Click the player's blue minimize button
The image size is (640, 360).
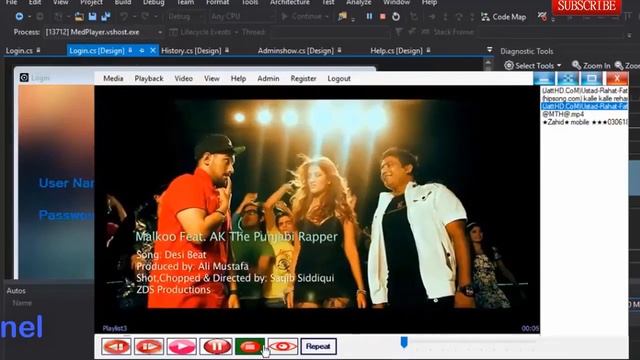coord(544,78)
